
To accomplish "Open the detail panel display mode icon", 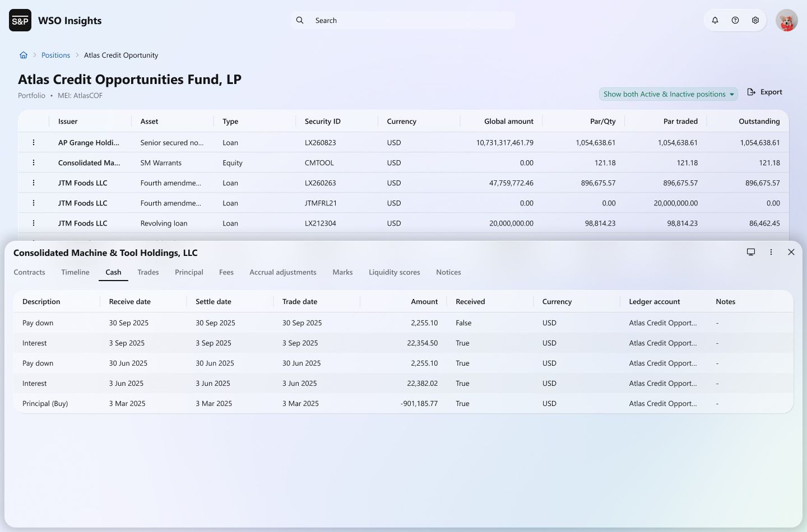I will coord(751,252).
